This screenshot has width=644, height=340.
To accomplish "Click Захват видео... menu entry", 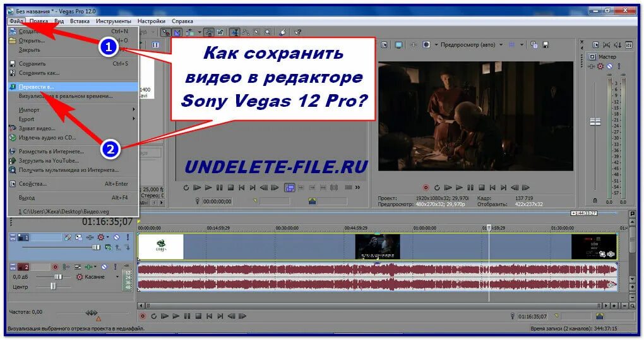I will click(x=73, y=128).
